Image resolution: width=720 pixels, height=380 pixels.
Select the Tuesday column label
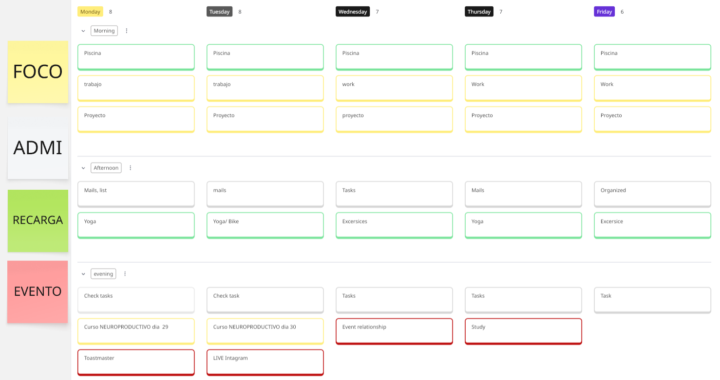pyautogui.click(x=219, y=12)
